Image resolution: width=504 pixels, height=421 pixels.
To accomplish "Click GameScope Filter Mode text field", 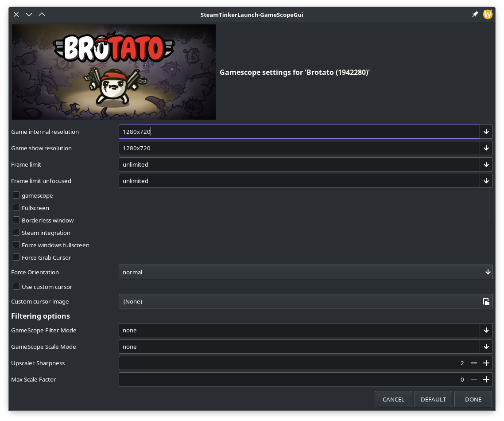I will click(x=299, y=330).
